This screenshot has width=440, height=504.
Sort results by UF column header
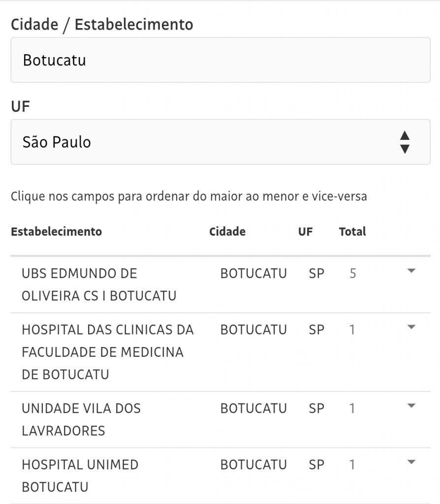(x=305, y=231)
